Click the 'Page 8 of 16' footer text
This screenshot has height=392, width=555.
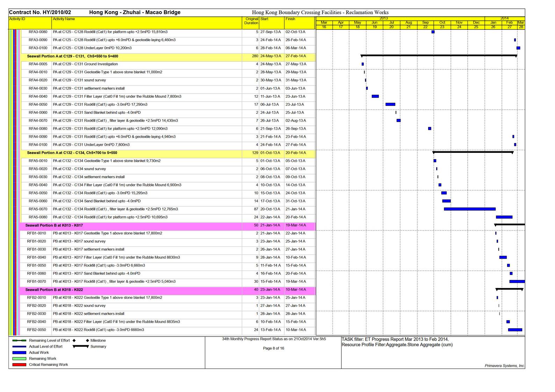click(x=273, y=348)
